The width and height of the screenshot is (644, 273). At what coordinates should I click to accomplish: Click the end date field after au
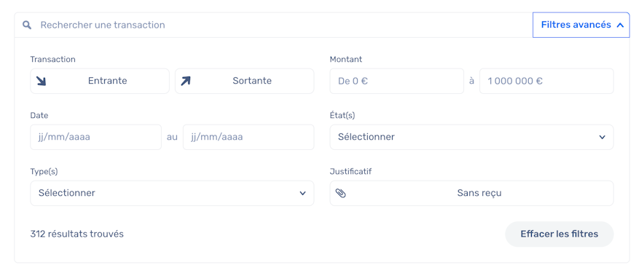tap(248, 137)
